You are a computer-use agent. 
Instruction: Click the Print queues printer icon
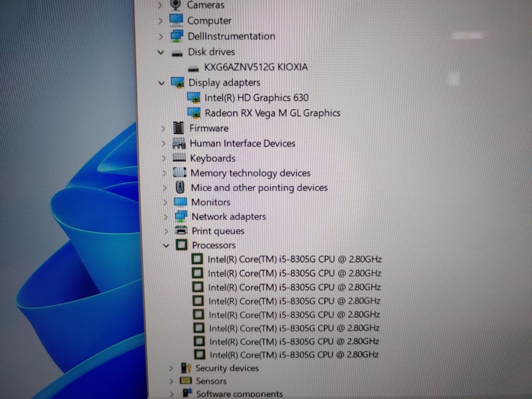[x=181, y=231]
